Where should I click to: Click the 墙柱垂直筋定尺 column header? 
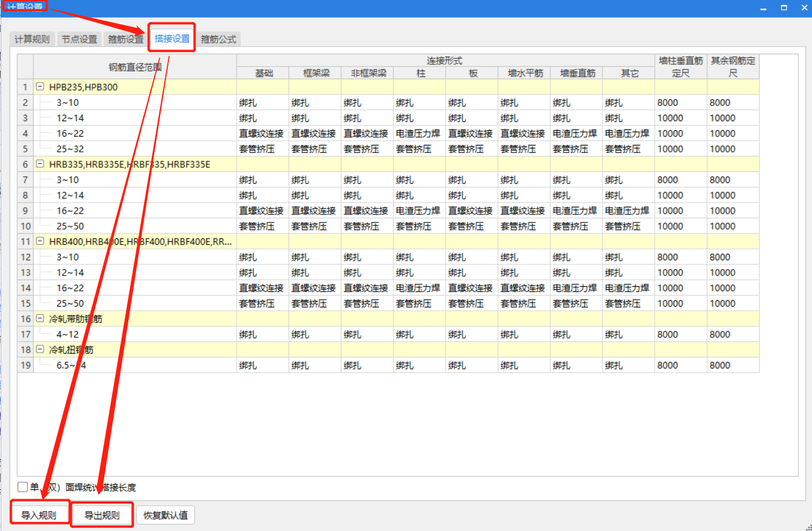pos(681,67)
